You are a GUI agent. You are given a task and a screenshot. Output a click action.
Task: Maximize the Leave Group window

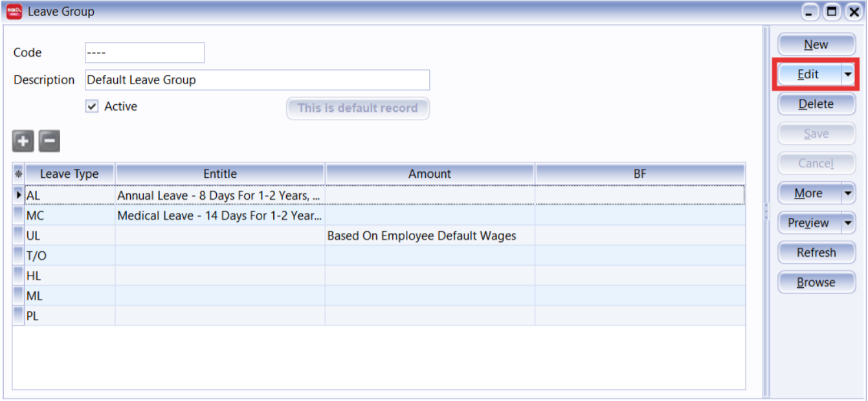coord(832,12)
